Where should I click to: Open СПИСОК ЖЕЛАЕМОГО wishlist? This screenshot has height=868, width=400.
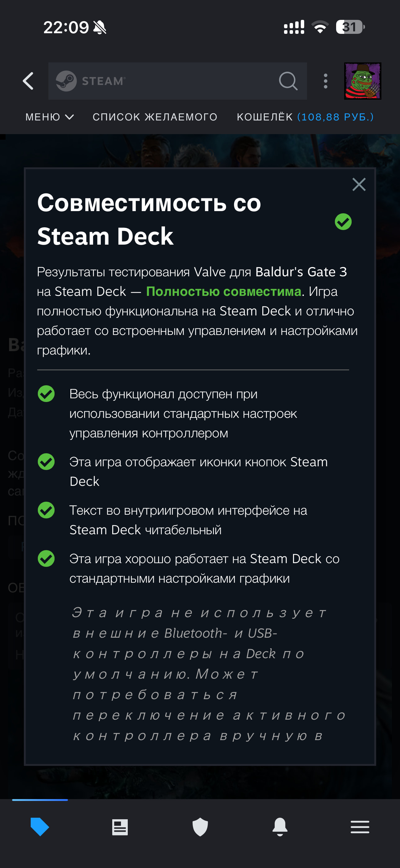155,117
